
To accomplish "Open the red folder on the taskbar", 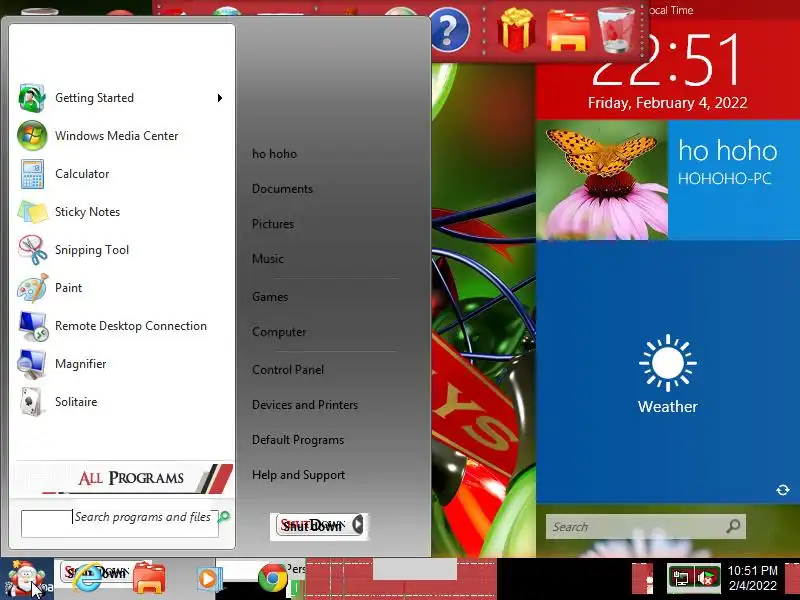I will 148,578.
